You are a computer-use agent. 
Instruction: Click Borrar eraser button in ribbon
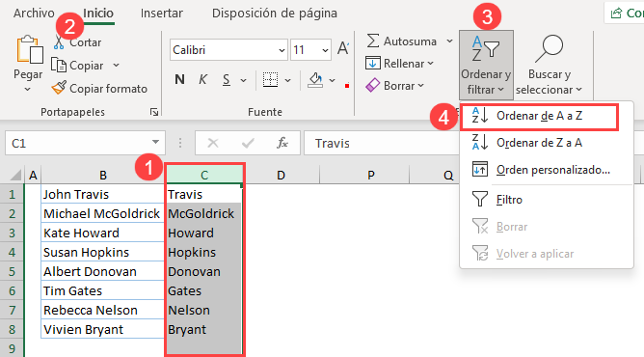coord(394,86)
